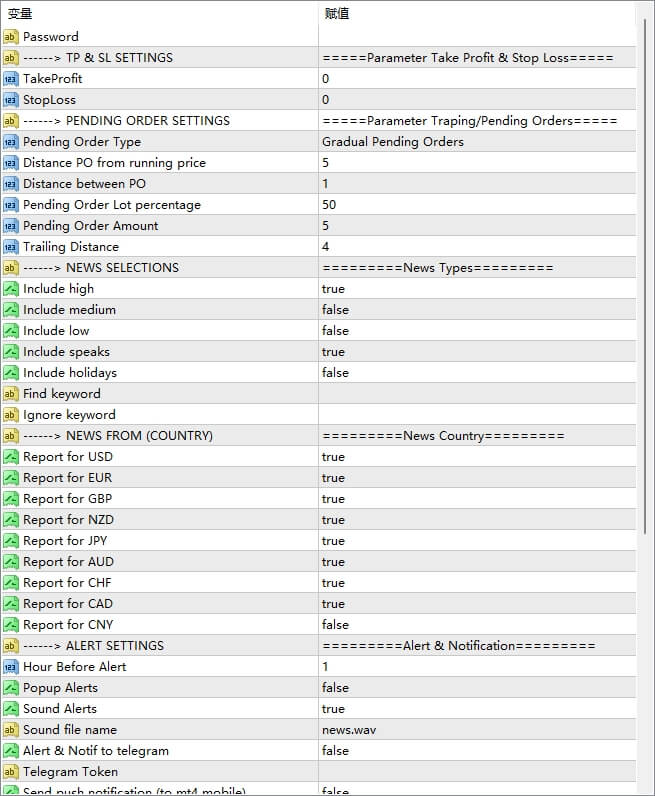Select the empty Password value field
655x796 pixels.
[x=477, y=37]
